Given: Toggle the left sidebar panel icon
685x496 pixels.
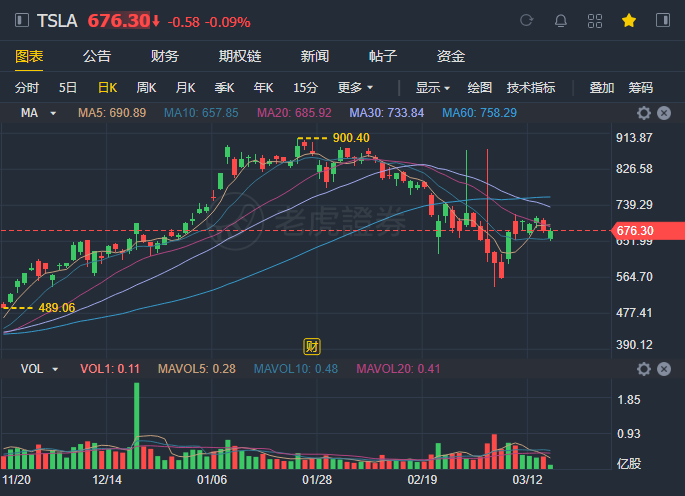Looking at the screenshot, I should 22,21.
